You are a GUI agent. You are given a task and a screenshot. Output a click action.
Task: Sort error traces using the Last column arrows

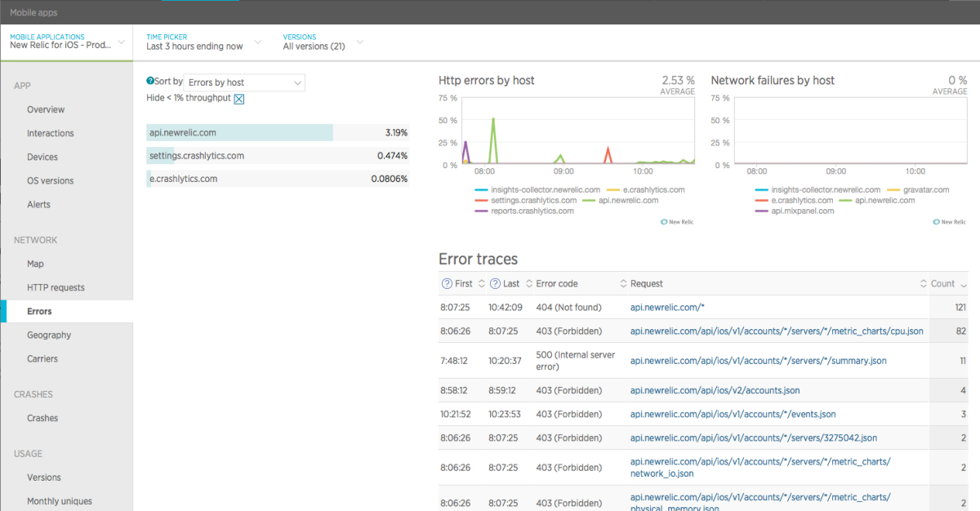(528, 284)
